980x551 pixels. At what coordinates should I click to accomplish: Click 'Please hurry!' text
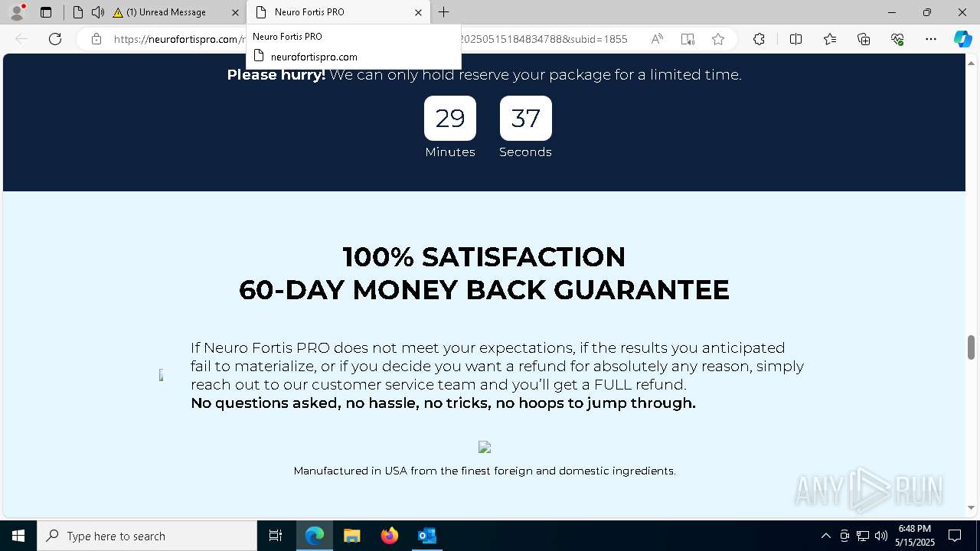pos(276,75)
